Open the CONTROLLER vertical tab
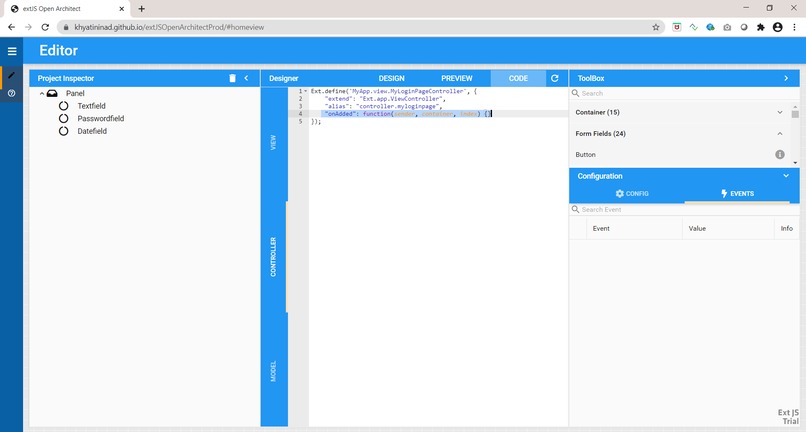 pyautogui.click(x=273, y=257)
